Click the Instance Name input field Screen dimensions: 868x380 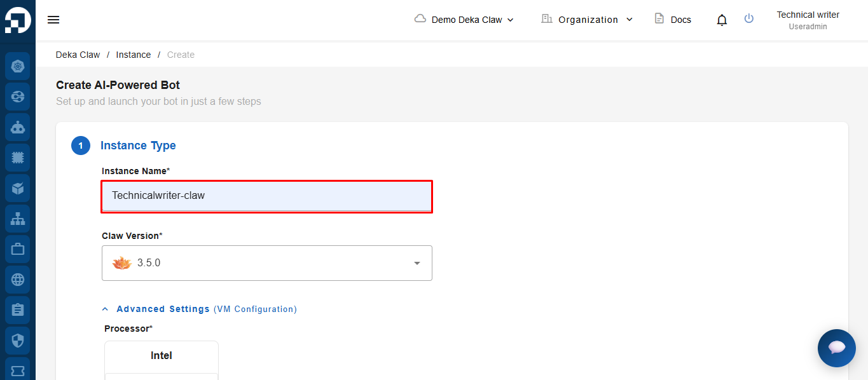pos(267,196)
